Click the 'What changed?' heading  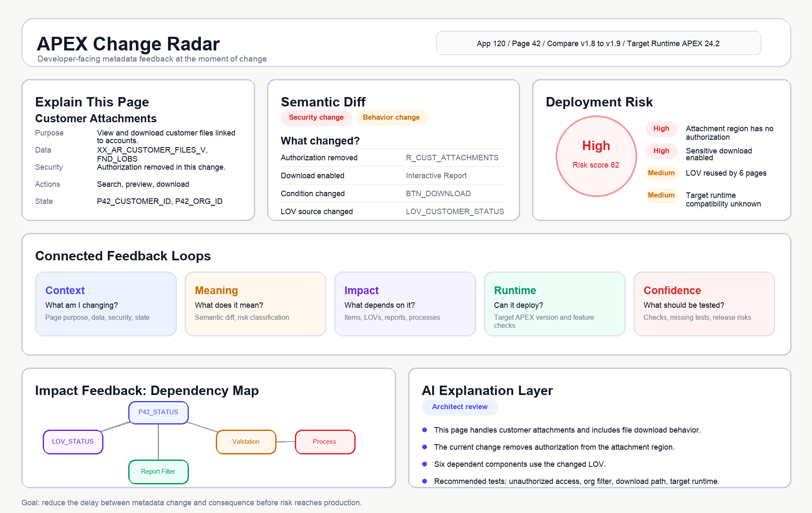(x=320, y=141)
